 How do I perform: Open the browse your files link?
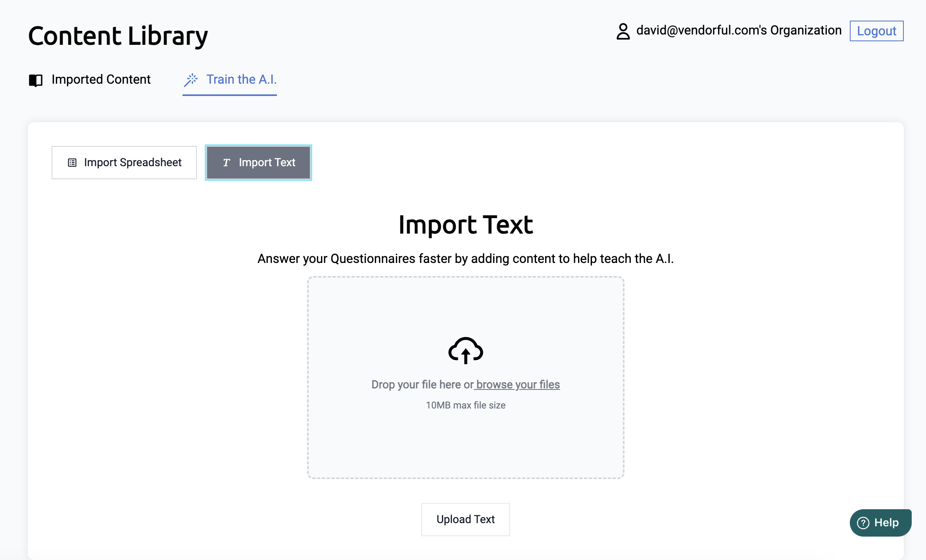[518, 384]
